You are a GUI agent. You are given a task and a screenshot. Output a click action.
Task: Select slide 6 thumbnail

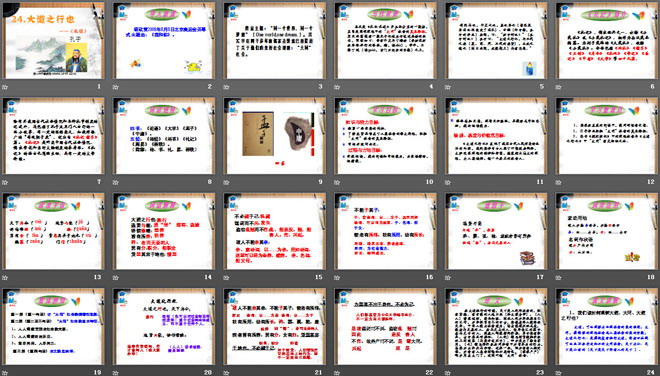607,40
